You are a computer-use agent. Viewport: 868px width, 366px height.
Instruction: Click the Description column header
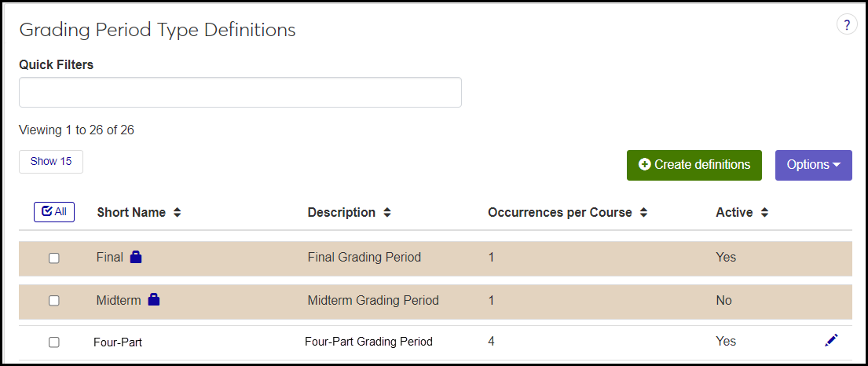(x=341, y=213)
